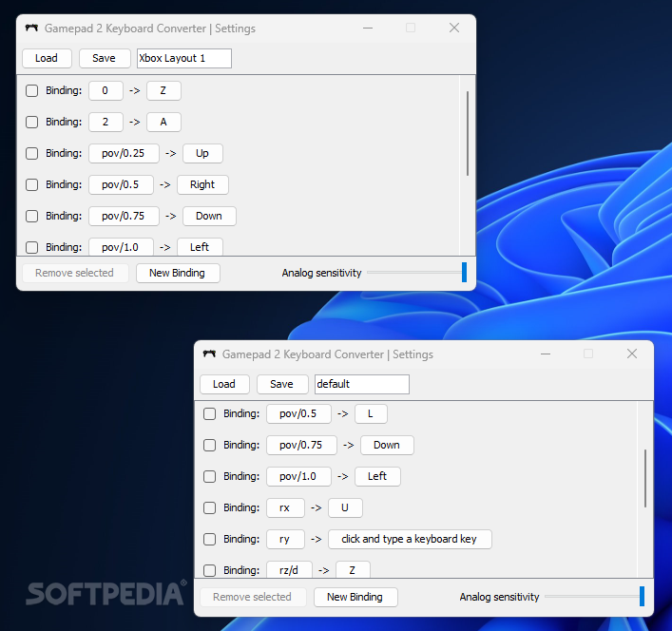Tick the pov/0.5 -> L binding checkbox
672x631 pixels.
(x=209, y=413)
